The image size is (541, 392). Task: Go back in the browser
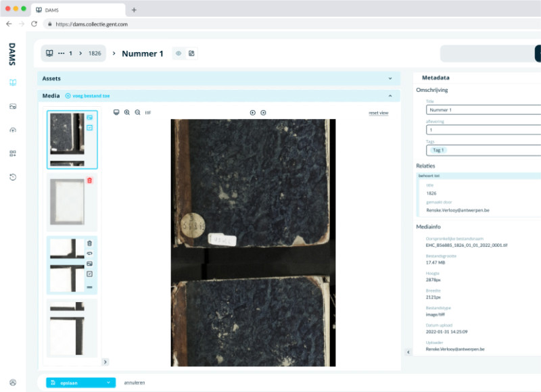[x=9, y=24]
